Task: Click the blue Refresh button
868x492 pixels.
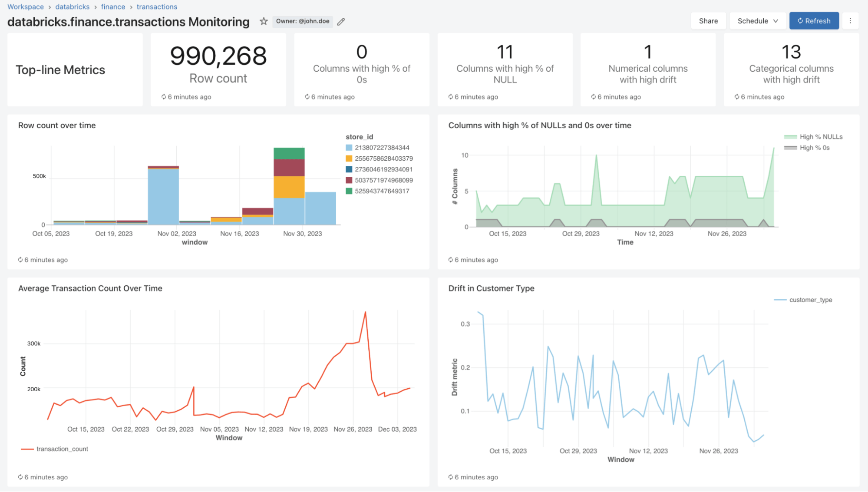Action: click(x=814, y=20)
